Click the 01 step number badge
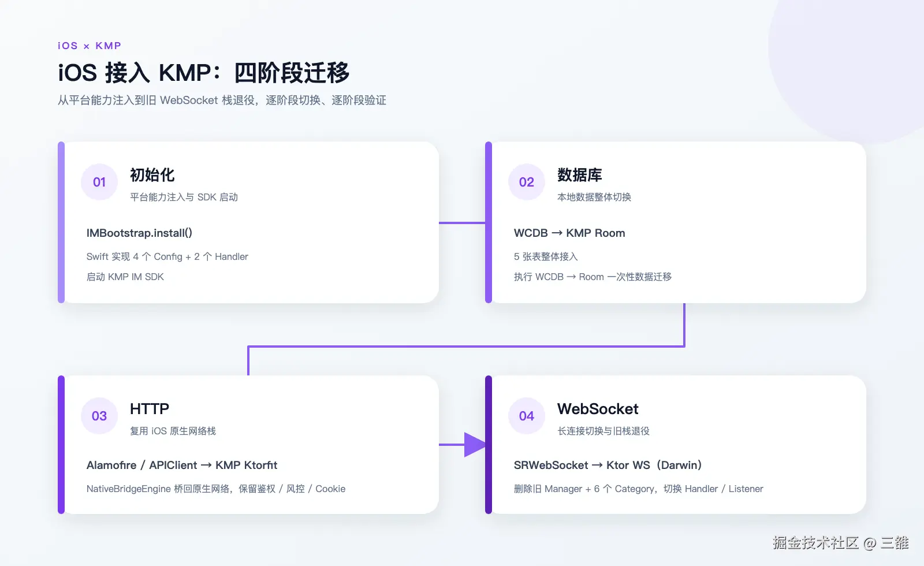 [99, 182]
